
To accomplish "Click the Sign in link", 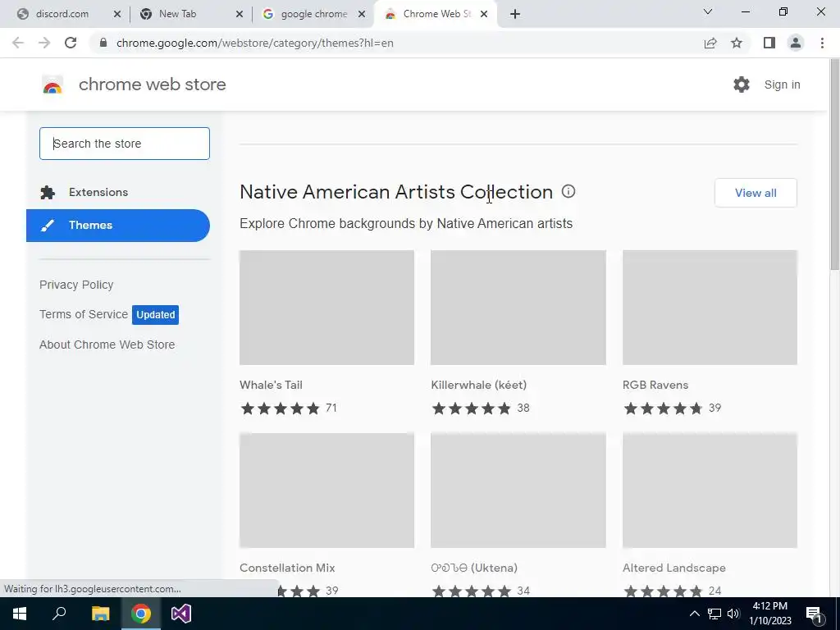I will [782, 84].
